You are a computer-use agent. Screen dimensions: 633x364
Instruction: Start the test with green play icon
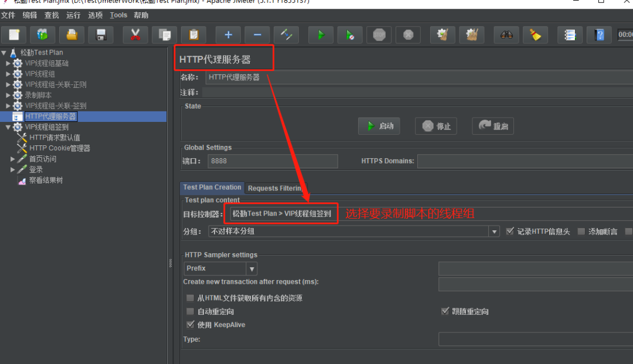[321, 35]
